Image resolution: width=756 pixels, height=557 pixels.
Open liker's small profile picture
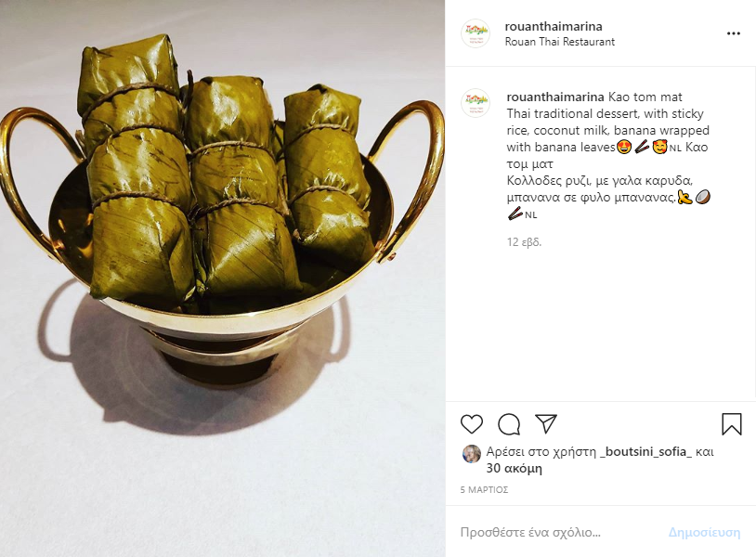(x=472, y=454)
